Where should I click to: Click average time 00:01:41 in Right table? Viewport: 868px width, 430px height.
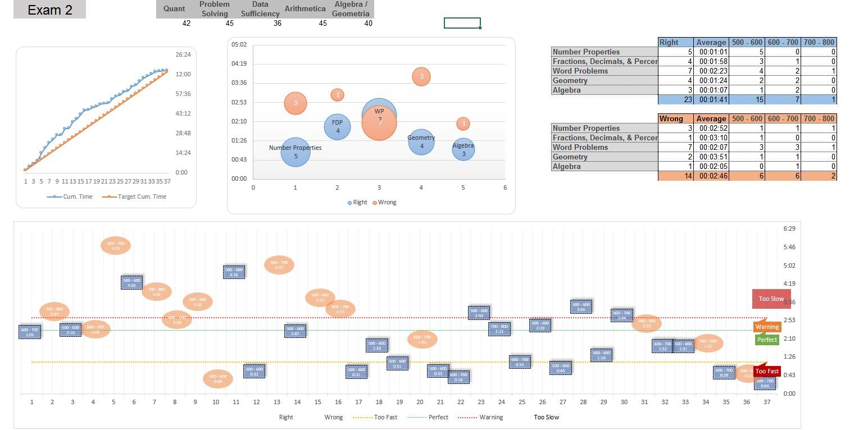(x=711, y=99)
